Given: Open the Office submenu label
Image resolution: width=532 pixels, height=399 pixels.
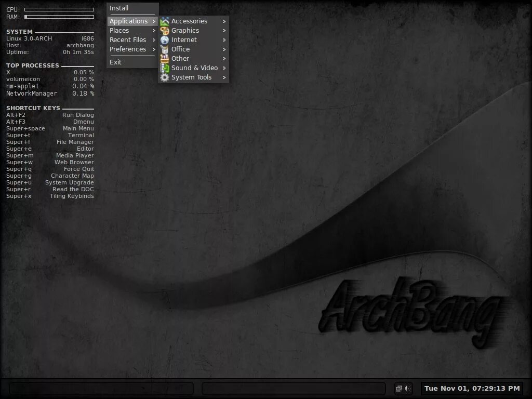Looking at the screenshot, I should tap(180, 49).
